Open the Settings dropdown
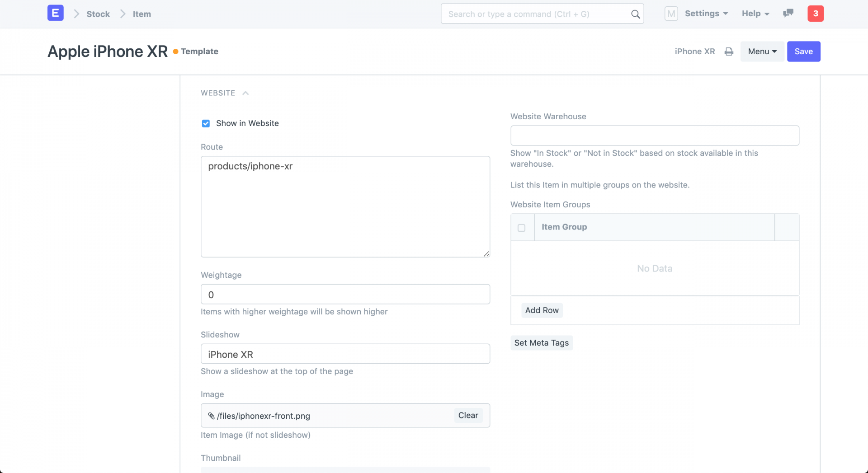Screen dimensions: 868x473 706,14
